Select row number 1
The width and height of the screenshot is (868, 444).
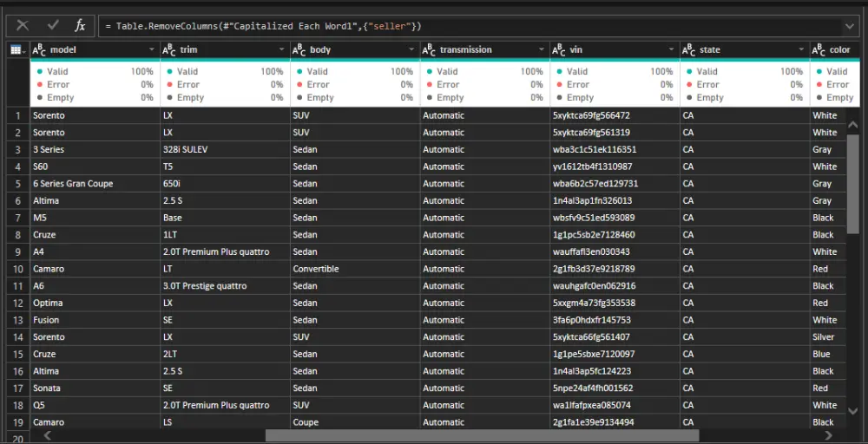18,115
